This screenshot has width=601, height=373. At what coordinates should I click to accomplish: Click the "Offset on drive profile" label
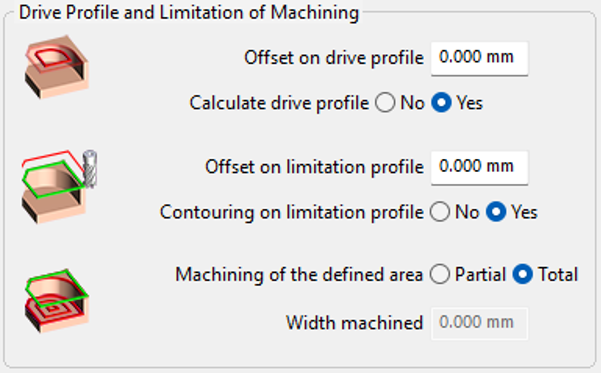[x=334, y=58]
